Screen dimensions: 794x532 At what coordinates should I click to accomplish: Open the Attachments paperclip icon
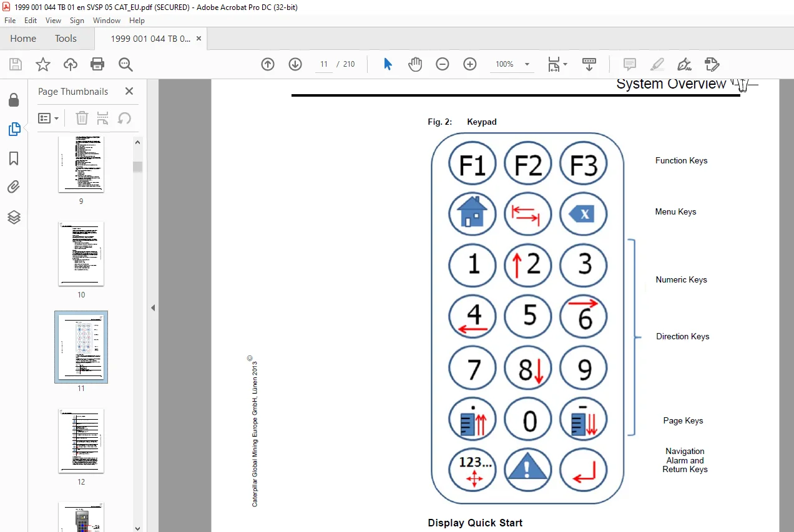(14, 187)
